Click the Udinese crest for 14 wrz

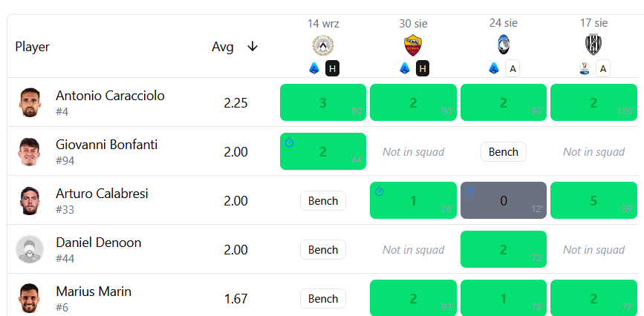point(323,45)
